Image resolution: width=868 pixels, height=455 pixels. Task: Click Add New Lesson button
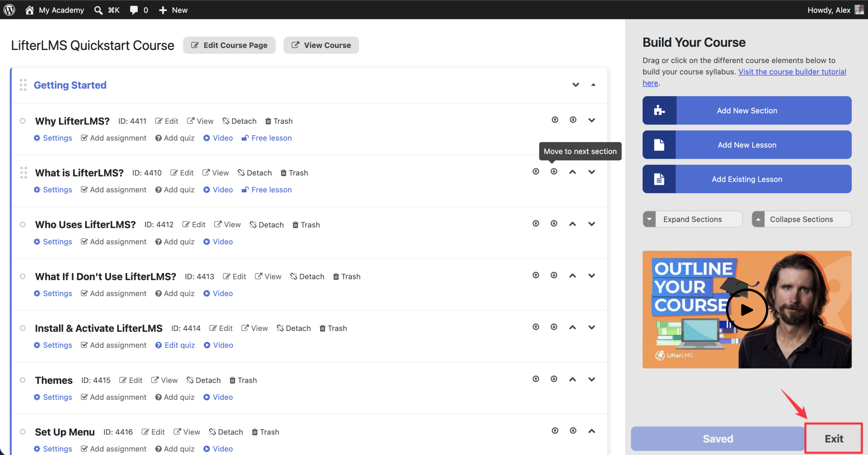pyautogui.click(x=747, y=145)
